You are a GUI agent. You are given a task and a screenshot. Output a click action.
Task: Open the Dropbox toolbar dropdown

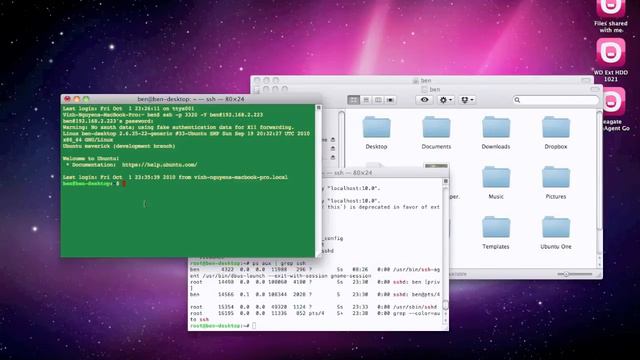tap(467, 100)
